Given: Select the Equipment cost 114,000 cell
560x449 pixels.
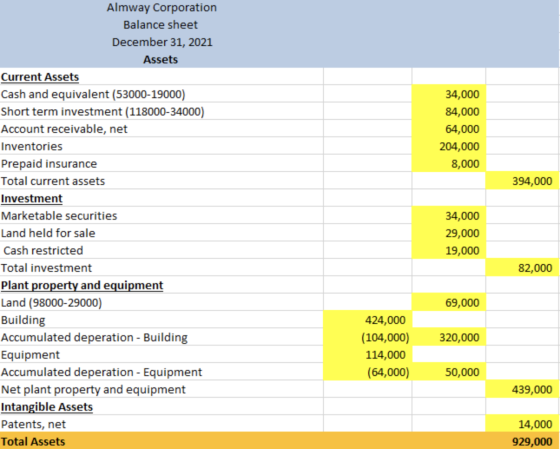Looking at the screenshot, I should (368, 355).
